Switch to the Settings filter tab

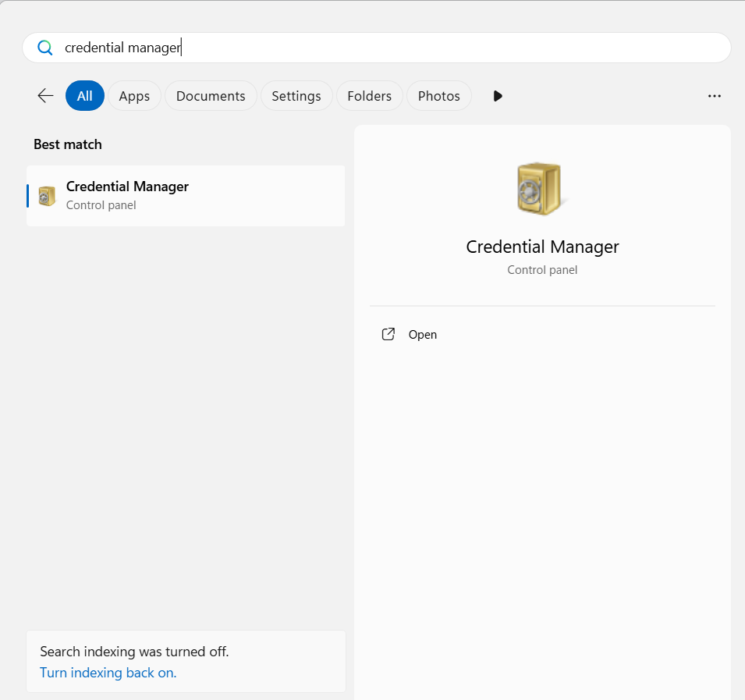pyautogui.click(x=296, y=95)
